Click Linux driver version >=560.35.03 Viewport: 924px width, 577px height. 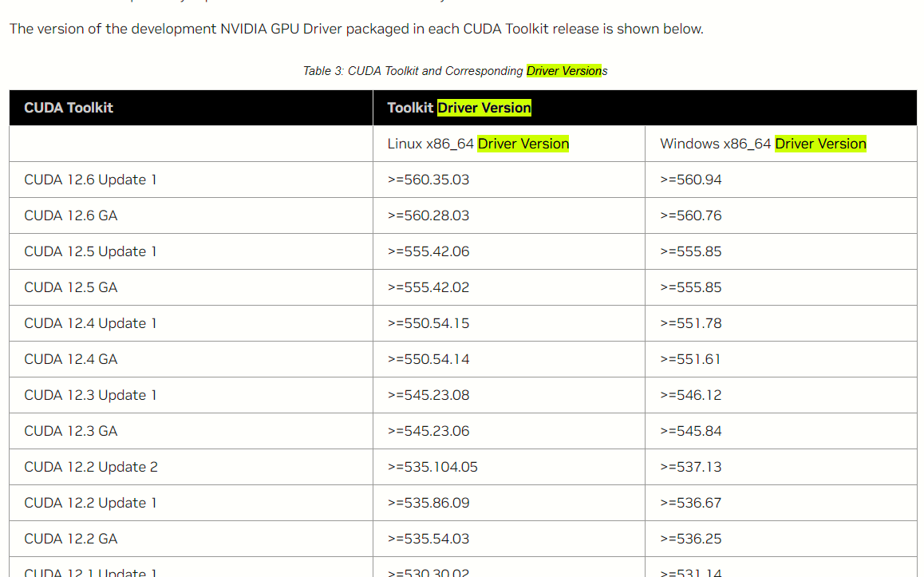[x=428, y=180]
